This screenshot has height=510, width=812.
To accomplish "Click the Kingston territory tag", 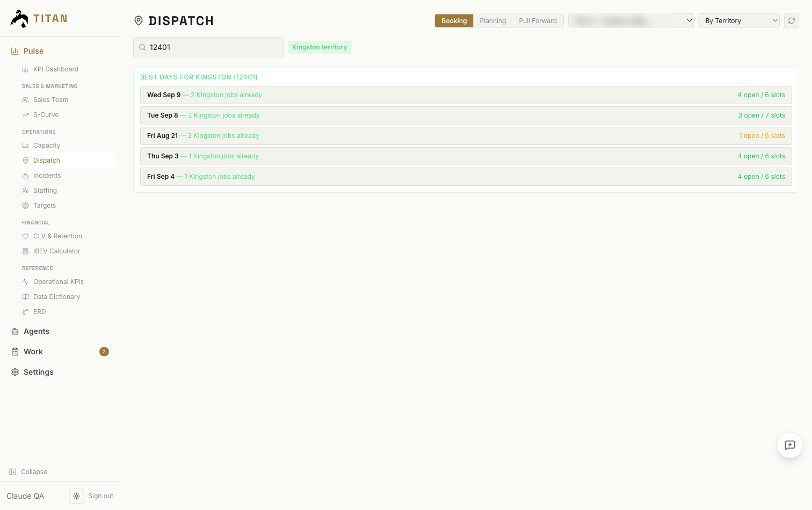I will tap(320, 47).
